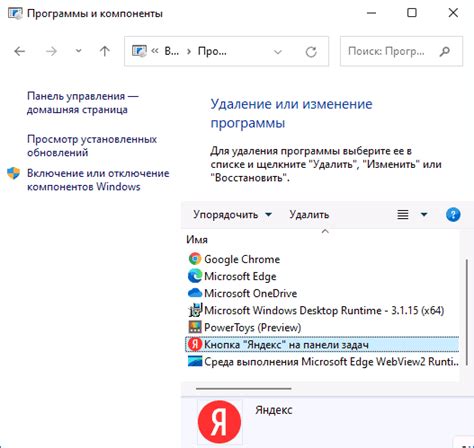Go up one level with up arrow
Image resolution: width=474 pixels, height=448 pixels.
click(x=105, y=51)
